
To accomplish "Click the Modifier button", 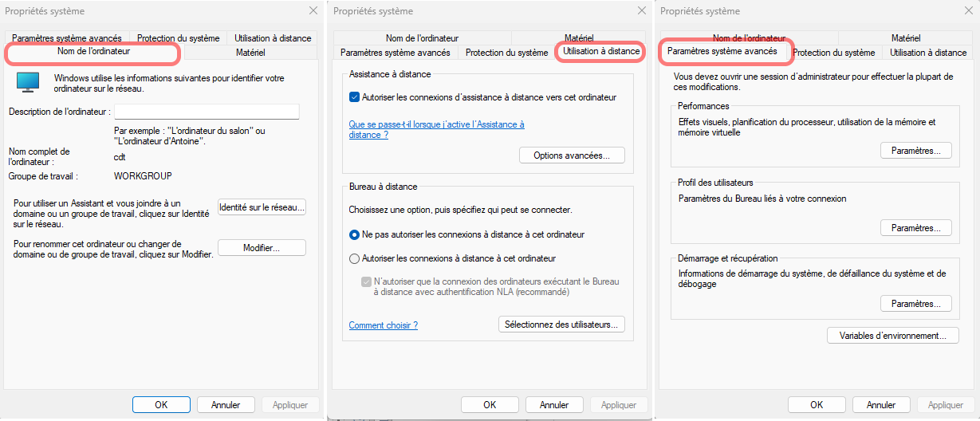I will click(x=262, y=248).
